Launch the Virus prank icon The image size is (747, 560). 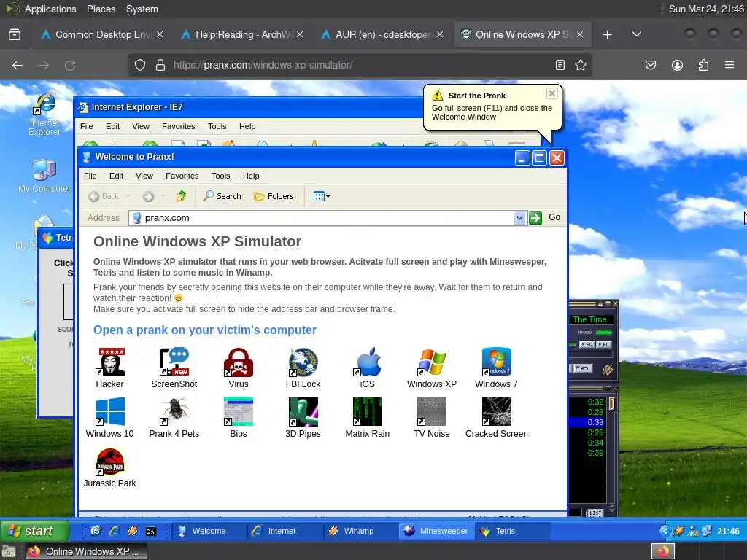239,362
